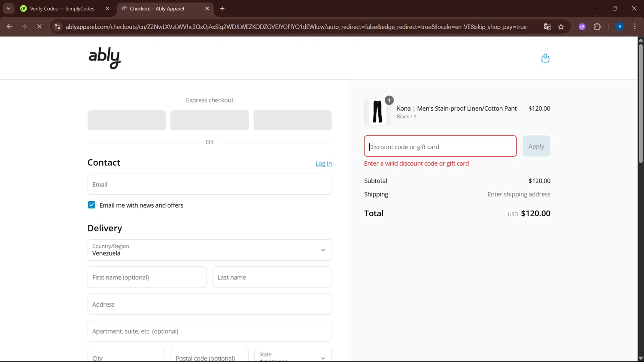This screenshot has width=644, height=362.
Task: Open the purple SimplyCodes extension icon
Action: [582, 27]
